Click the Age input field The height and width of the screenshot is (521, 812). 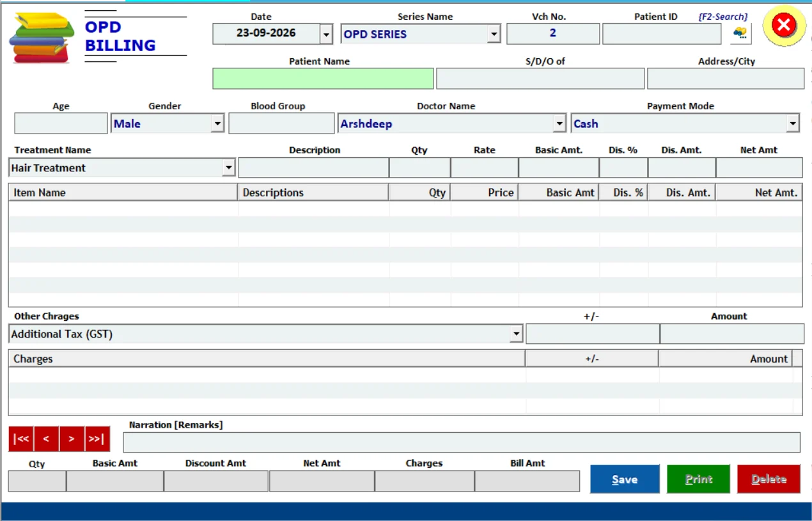[61, 123]
